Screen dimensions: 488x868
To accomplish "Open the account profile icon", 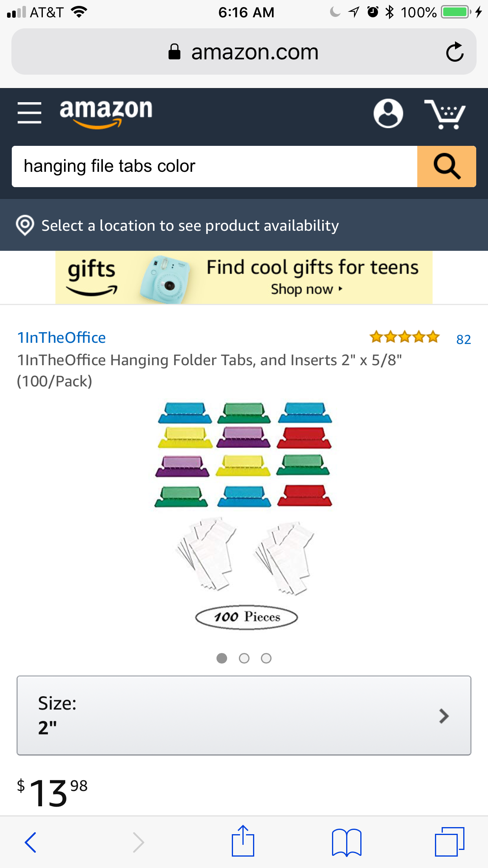I will point(388,113).
